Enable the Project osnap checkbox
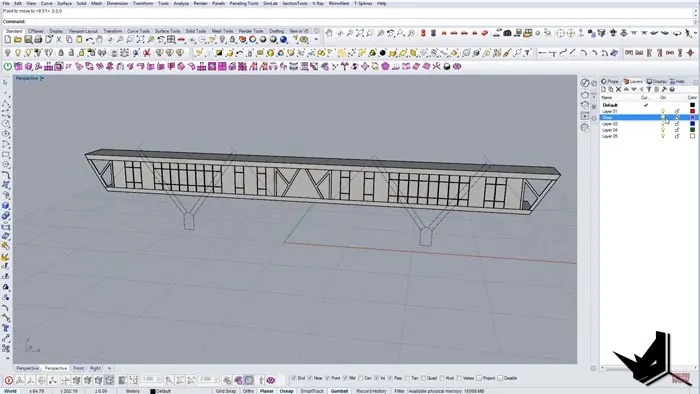700x394 pixels. [479, 378]
